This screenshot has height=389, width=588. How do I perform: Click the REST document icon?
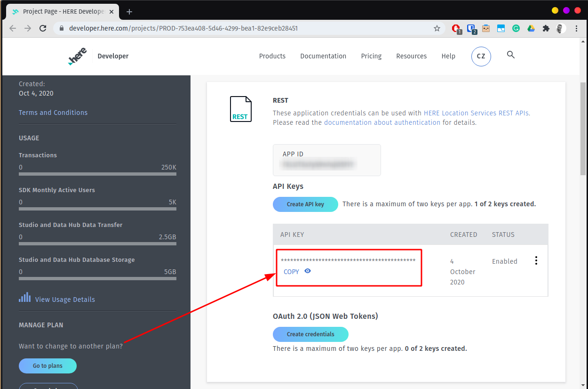[240, 109]
